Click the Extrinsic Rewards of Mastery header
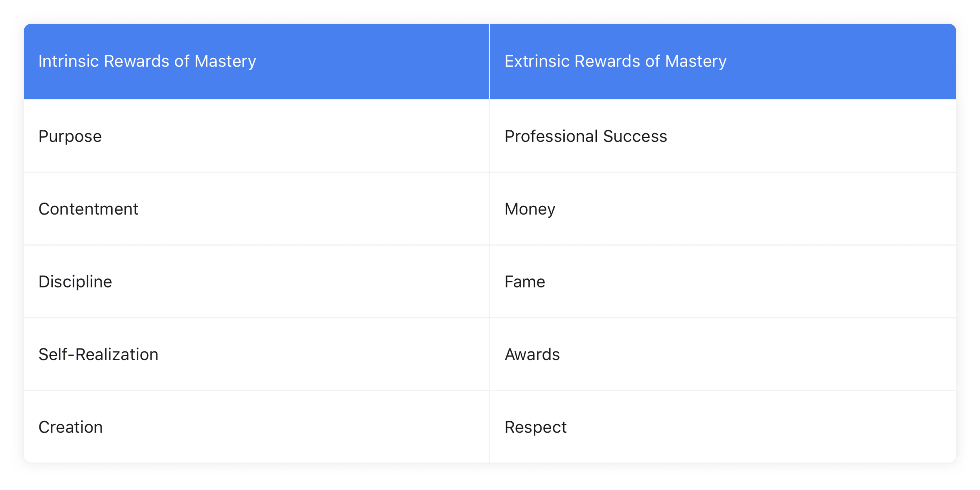 [x=723, y=61]
